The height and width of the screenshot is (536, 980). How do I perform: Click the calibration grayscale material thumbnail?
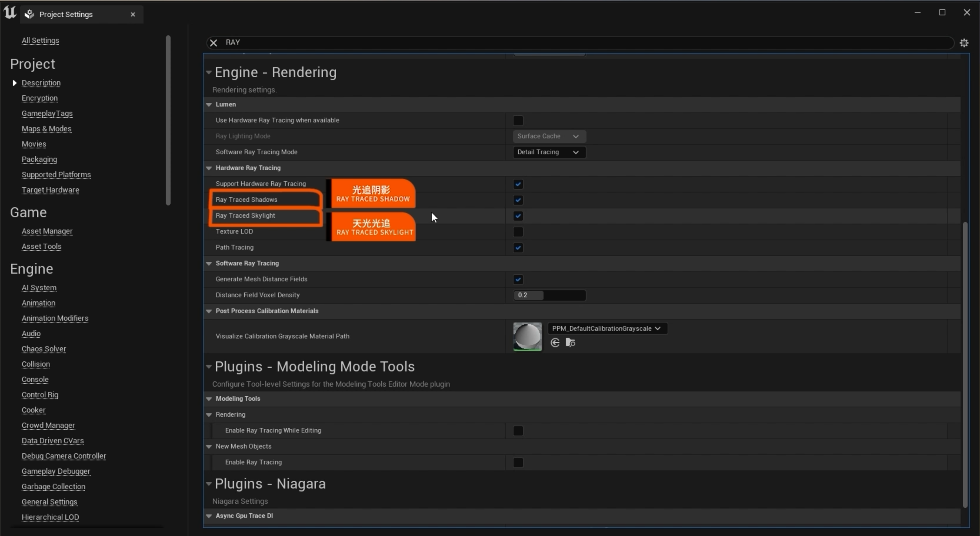point(527,336)
